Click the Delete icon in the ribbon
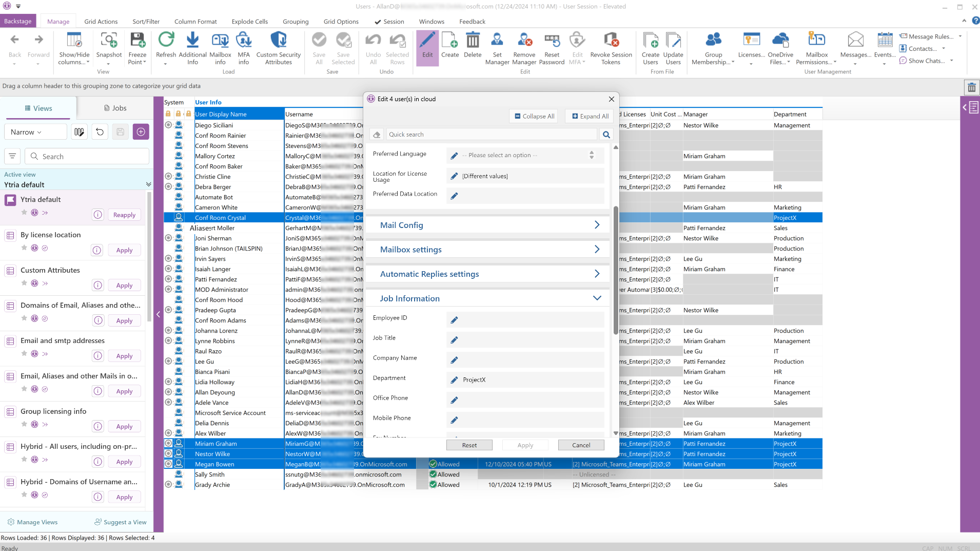 pyautogui.click(x=473, y=40)
